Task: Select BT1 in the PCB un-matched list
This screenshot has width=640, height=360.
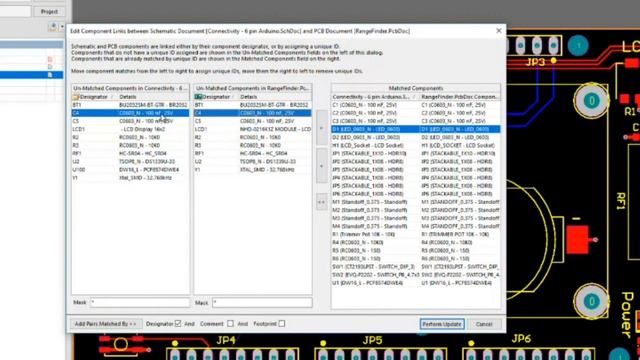Action: tap(253, 105)
